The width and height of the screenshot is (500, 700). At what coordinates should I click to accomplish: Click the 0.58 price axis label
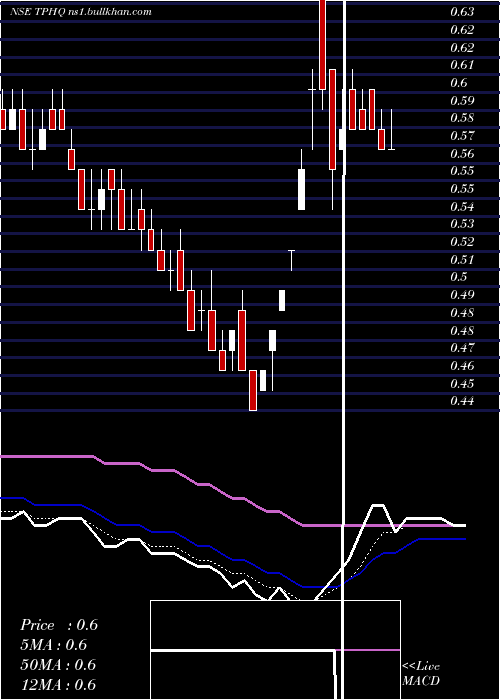(x=462, y=118)
